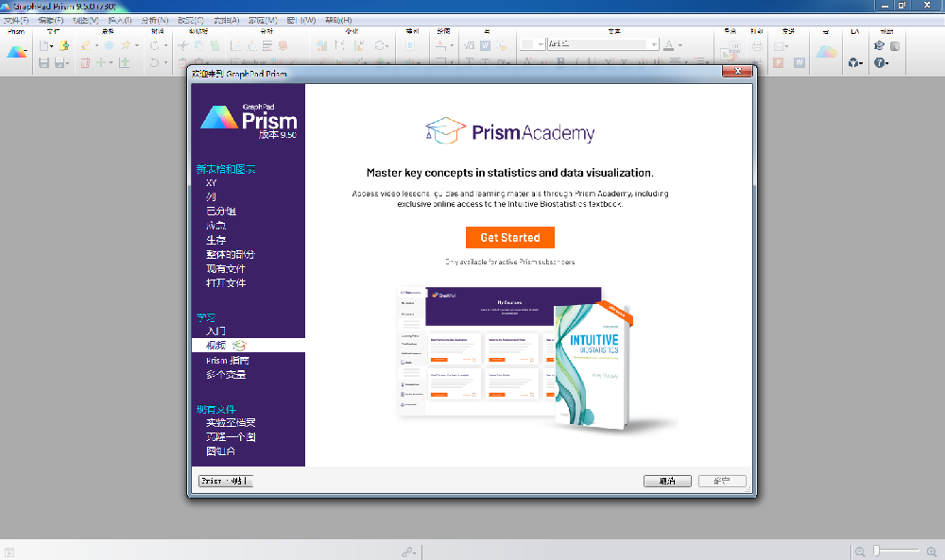Expand the highlighter dropdown arrow
Screen dimensions: 945x560
97,45
